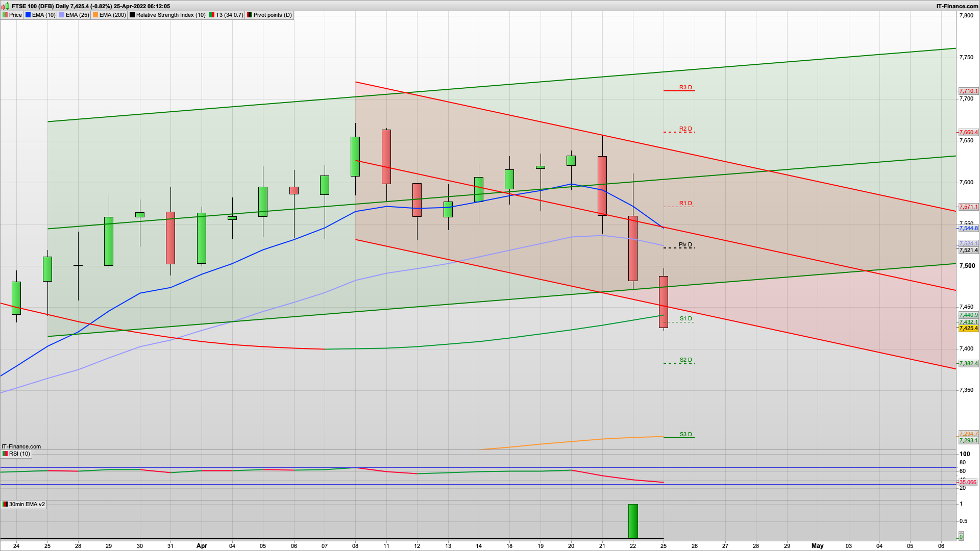Click the Apr label on time axis
The image size is (980, 551).
202,546
